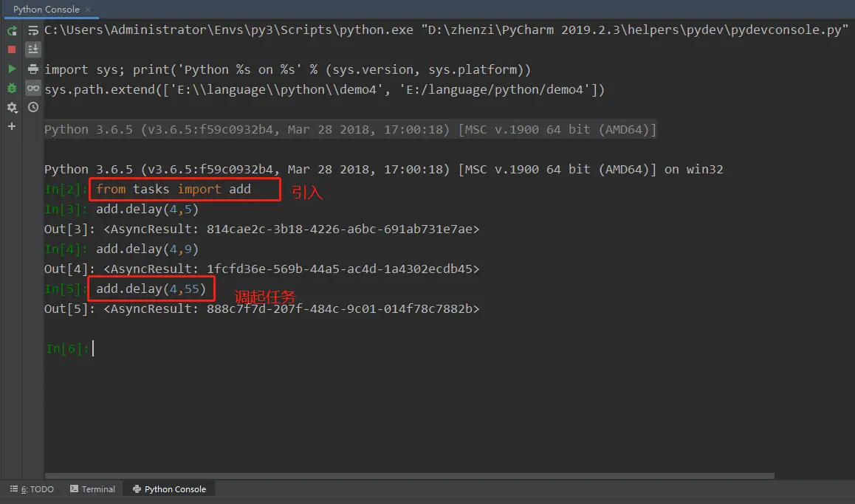
Task: Click Out[4] AsyncResult 1fcfd36e line
Action: point(261,269)
